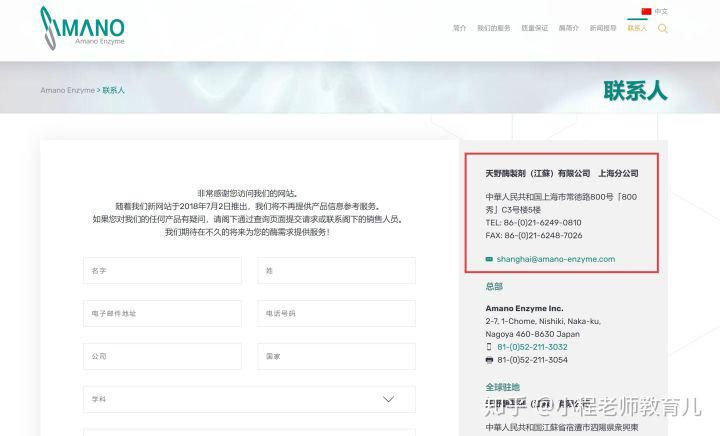Select the FAX: 86-(0)21-6248-7026 text
The height and width of the screenshot is (436, 720).
click(534, 235)
